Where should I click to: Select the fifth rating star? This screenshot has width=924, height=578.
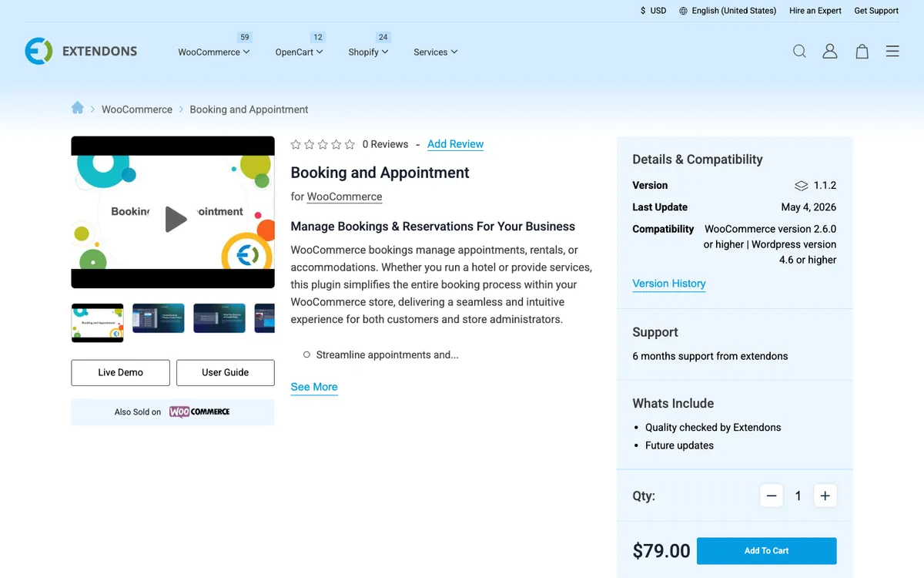350,144
